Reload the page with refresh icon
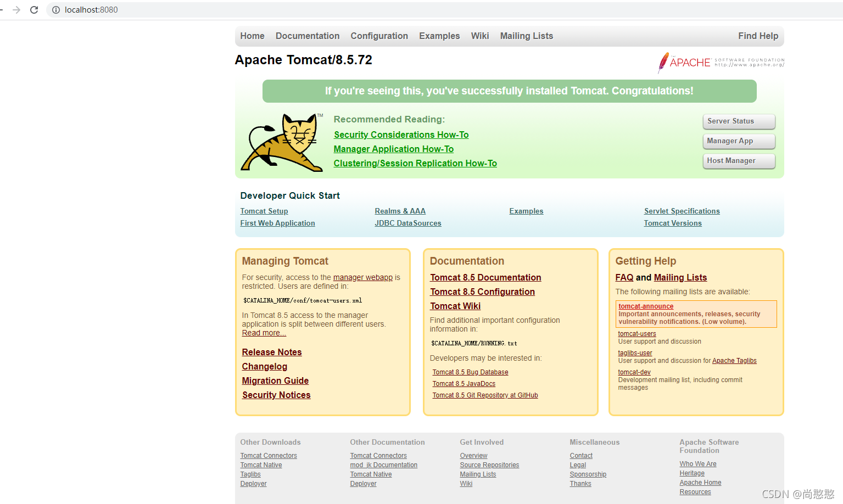 [x=34, y=10]
